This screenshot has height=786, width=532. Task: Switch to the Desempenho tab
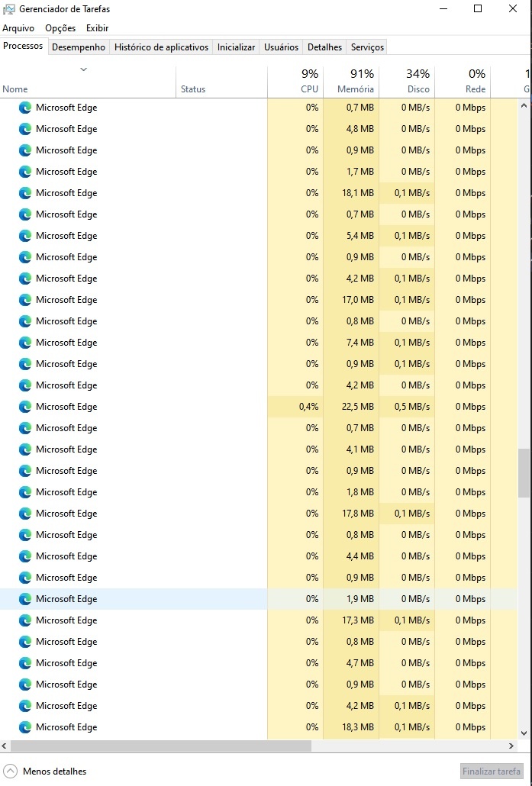coord(79,47)
